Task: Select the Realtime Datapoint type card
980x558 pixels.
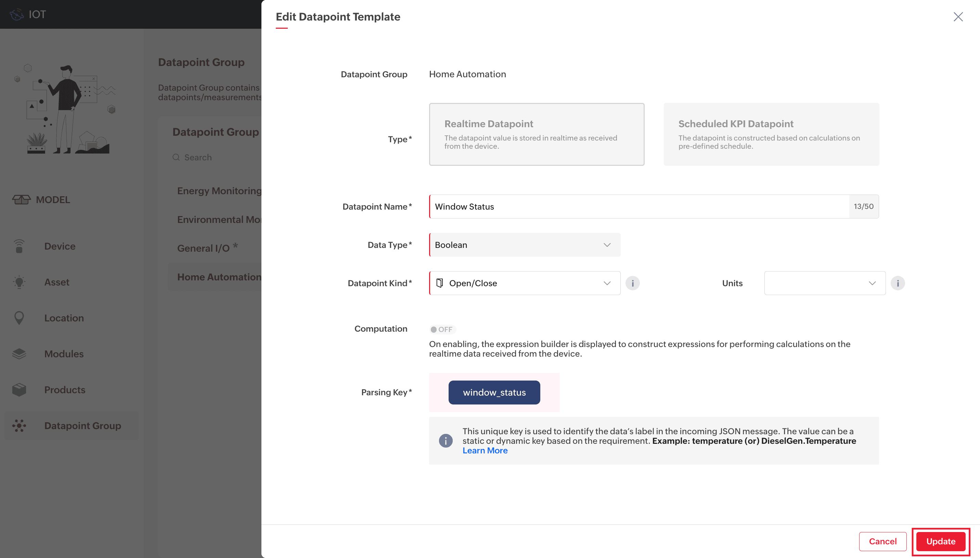Action: [537, 134]
